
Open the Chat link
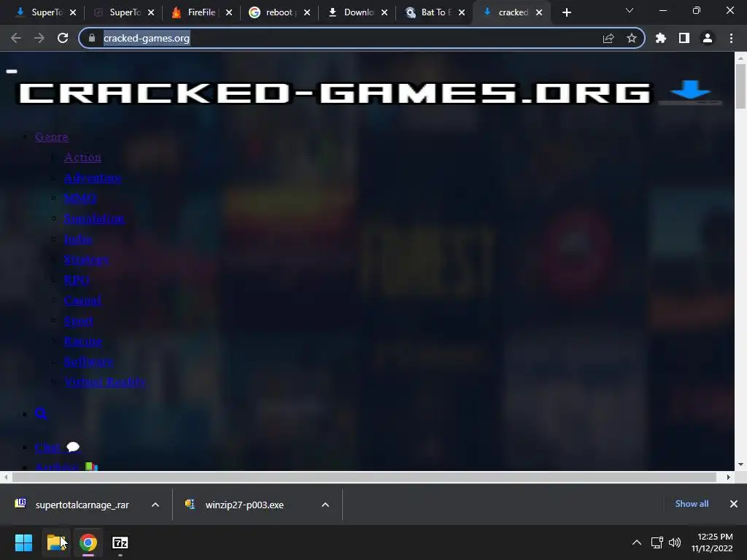pyautogui.click(x=57, y=447)
